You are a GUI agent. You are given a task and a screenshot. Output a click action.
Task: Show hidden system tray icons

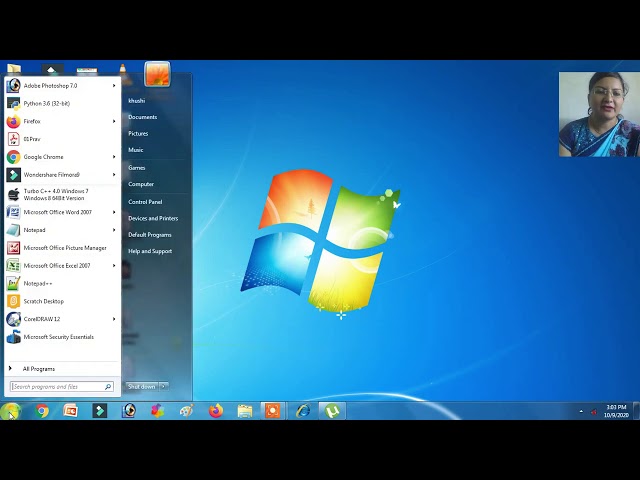581,411
